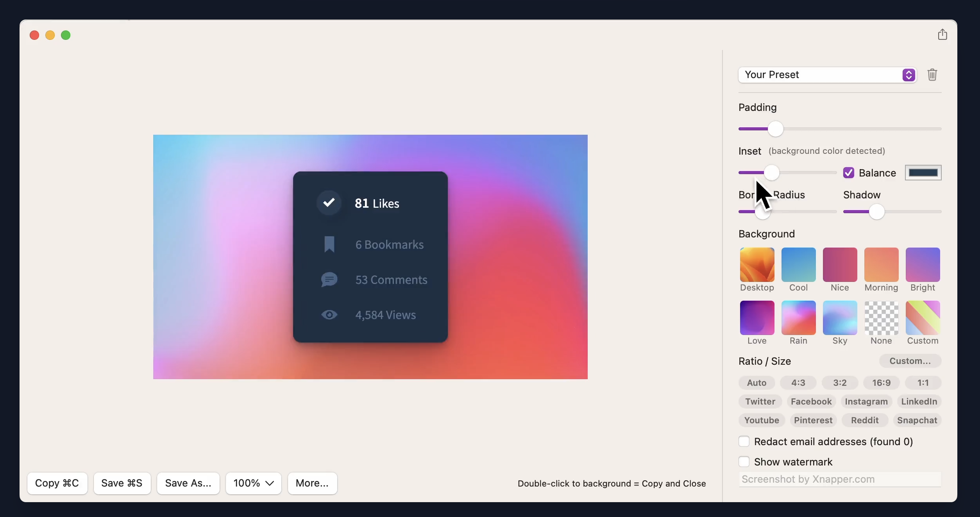
Task: Uncheck the Balance checkbox
Action: (848, 173)
